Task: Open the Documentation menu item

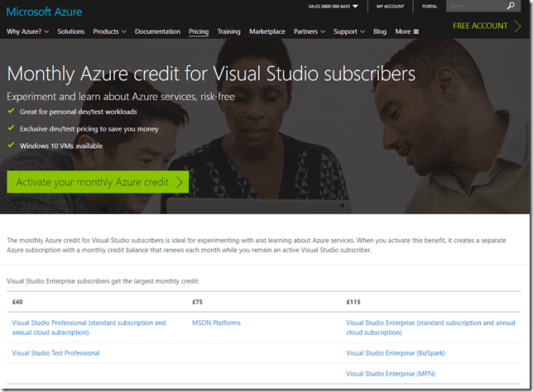Action: tap(157, 32)
